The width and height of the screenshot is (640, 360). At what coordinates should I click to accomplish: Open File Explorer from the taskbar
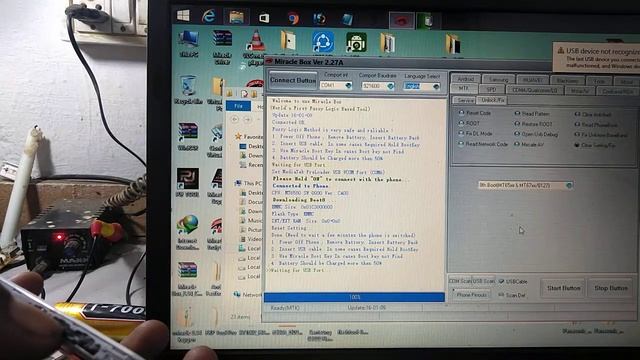236,17
